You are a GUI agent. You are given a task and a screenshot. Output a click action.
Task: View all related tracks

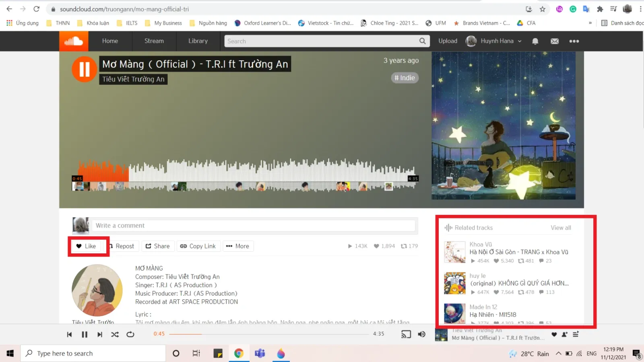tap(561, 228)
